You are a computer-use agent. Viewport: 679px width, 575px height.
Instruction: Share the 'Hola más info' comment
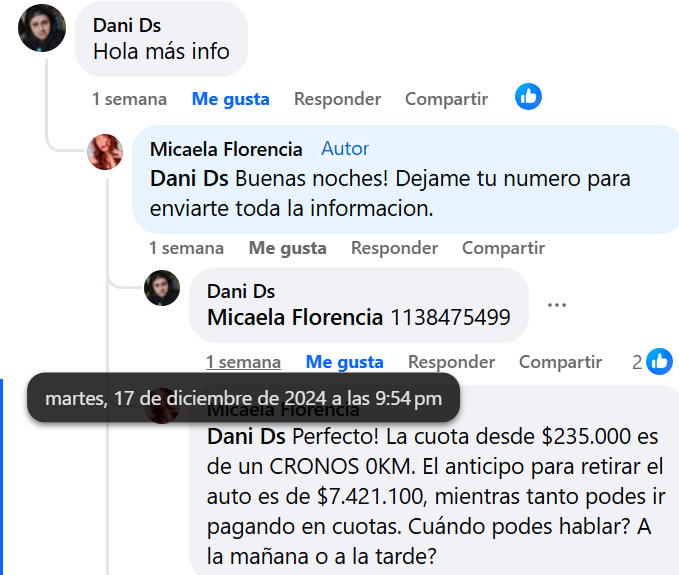coord(446,99)
